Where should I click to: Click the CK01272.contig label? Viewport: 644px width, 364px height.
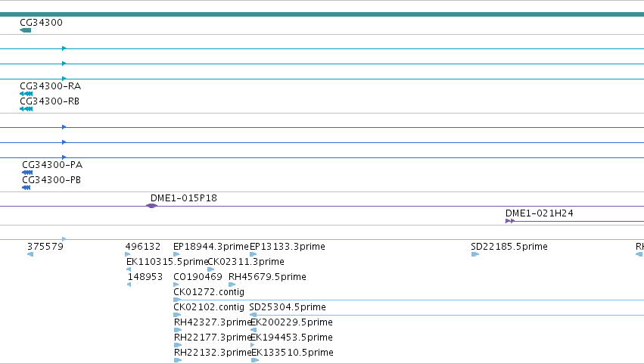209,293
